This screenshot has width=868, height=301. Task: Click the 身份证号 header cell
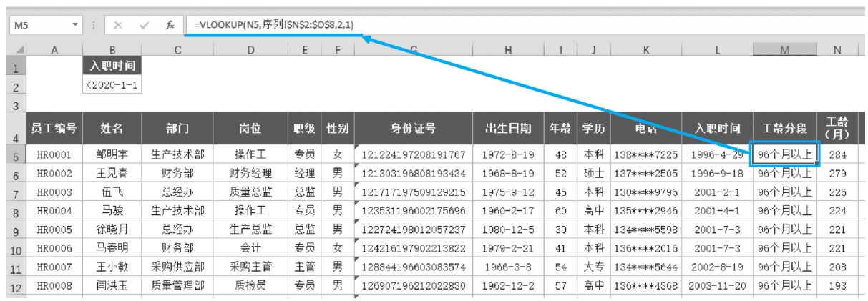pos(414,129)
